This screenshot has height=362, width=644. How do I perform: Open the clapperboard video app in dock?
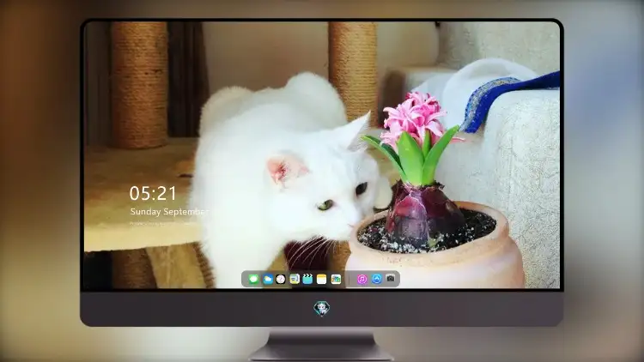coord(307,279)
